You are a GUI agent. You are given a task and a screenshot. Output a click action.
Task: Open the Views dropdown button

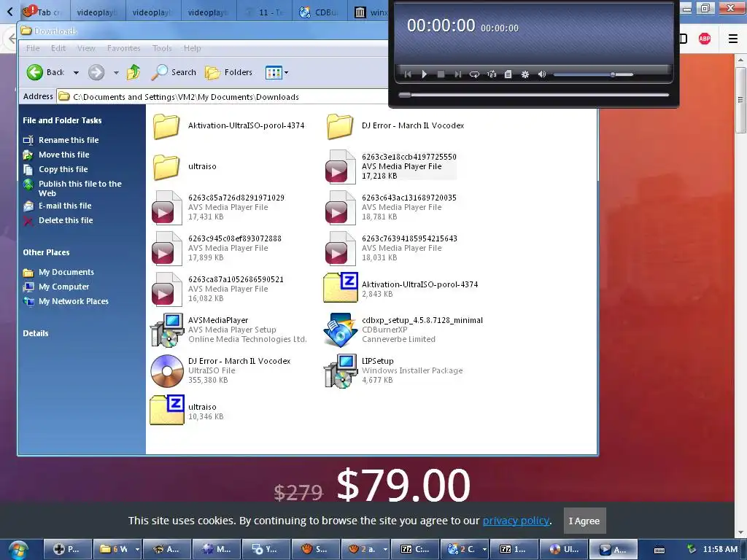coord(276,72)
